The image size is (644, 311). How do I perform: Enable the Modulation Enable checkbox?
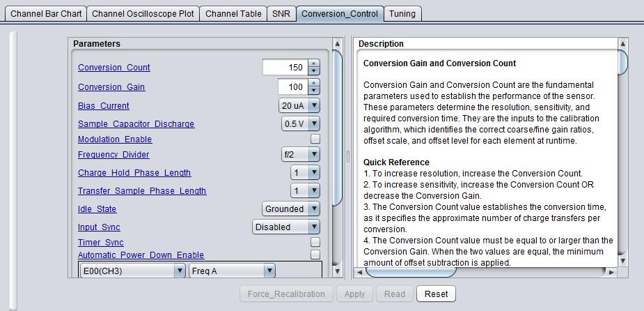coord(315,139)
